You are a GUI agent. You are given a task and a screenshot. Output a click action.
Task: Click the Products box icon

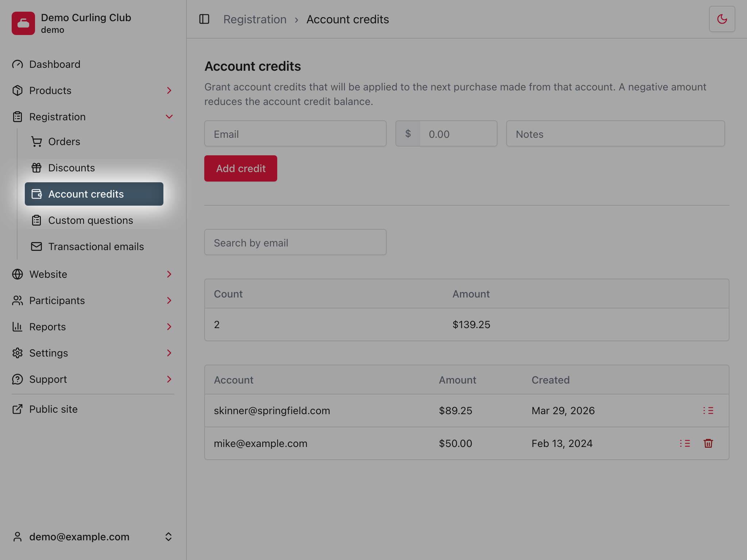(18, 90)
